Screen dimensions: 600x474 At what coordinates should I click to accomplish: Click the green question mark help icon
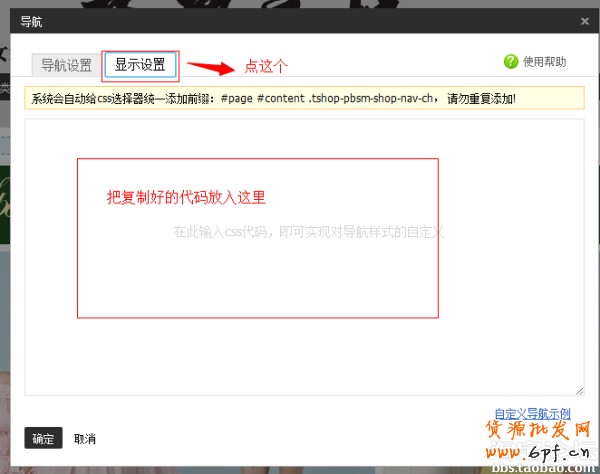511,62
